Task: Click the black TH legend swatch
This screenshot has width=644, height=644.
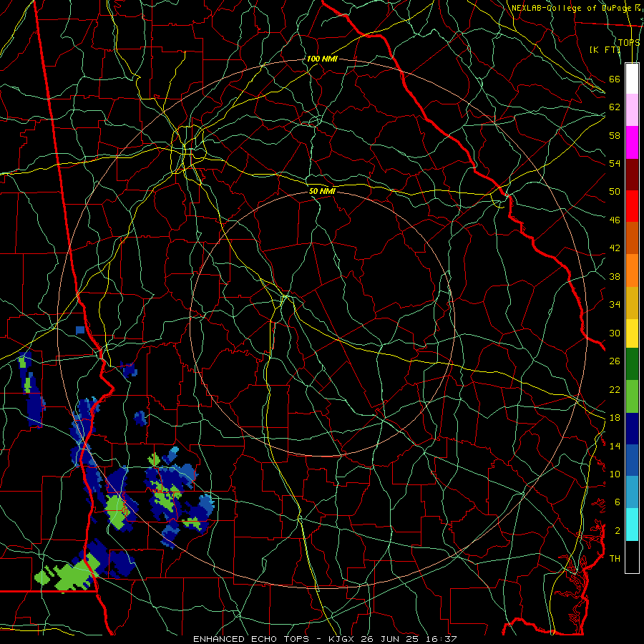Action: point(632,557)
